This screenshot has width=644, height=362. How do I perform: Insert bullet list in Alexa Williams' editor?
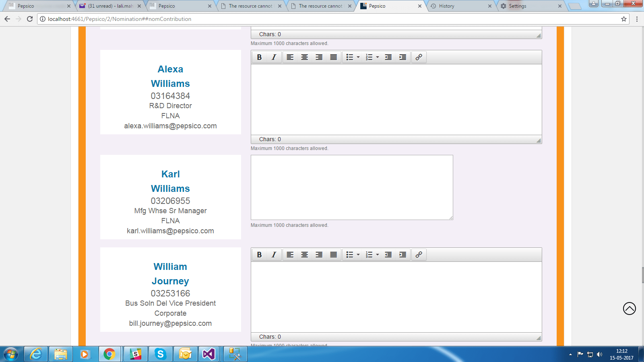350,57
